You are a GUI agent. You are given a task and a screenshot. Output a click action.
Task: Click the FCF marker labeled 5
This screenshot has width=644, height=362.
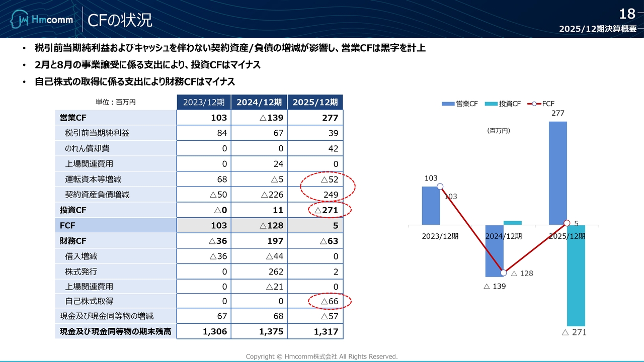pyautogui.click(x=567, y=223)
